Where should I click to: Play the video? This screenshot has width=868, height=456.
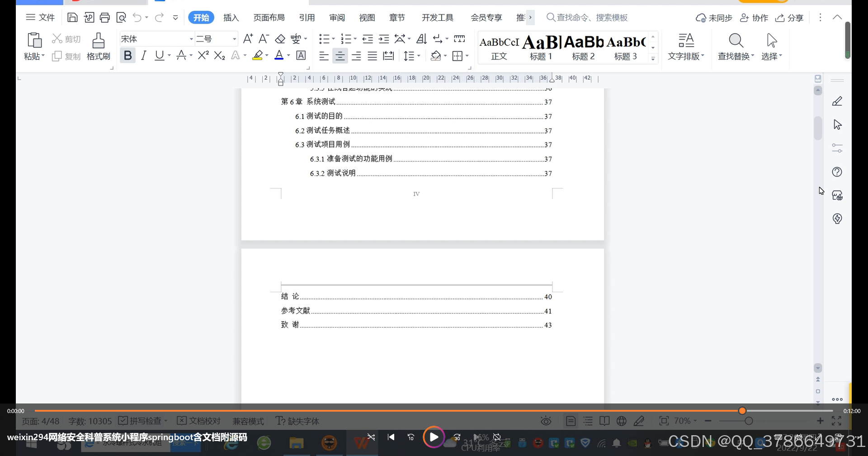click(434, 437)
